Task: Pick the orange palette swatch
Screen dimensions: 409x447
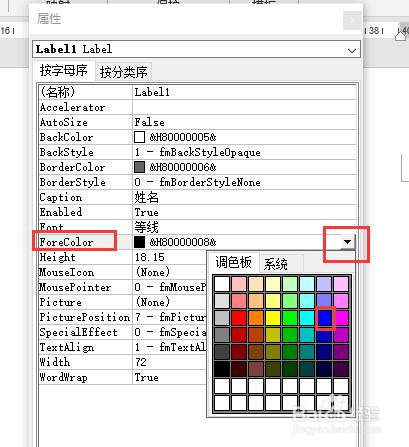Action: click(256, 318)
